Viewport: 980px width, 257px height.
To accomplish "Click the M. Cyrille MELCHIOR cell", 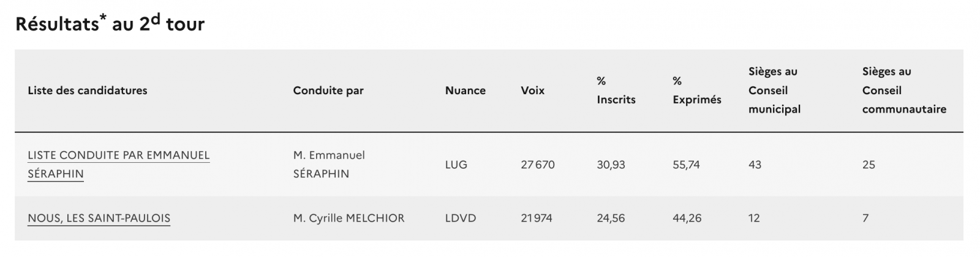I will [x=349, y=218].
